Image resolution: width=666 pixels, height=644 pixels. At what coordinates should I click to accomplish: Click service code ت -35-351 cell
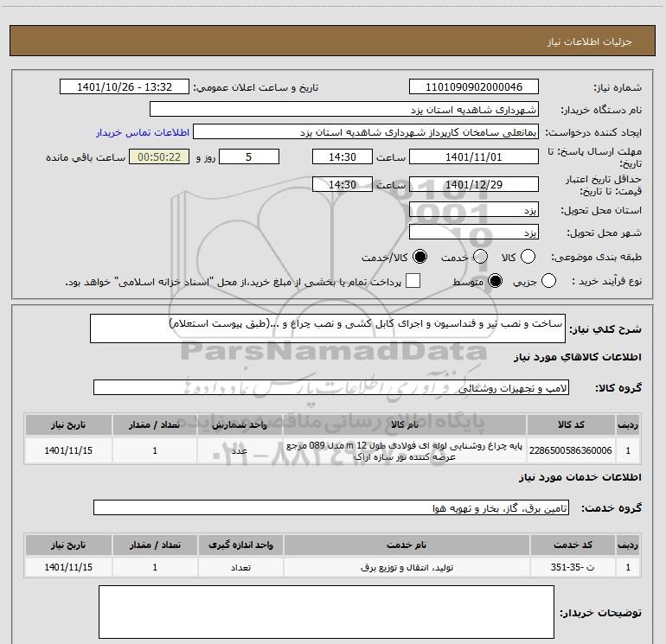coord(573,567)
